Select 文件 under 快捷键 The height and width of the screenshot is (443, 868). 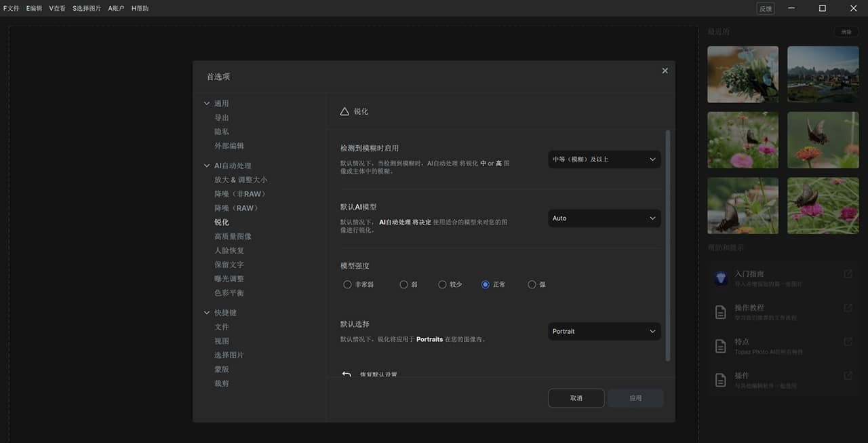[x=222, y=327]
